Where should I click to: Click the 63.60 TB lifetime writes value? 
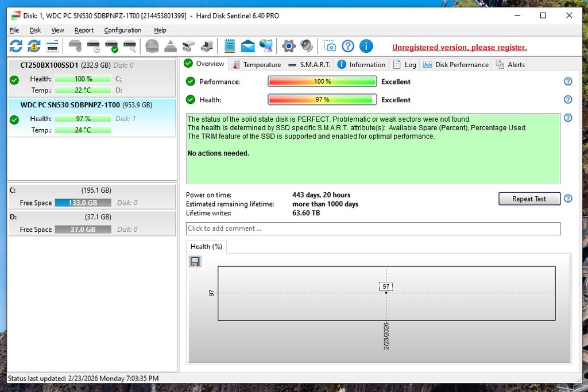tap(306, 213)
